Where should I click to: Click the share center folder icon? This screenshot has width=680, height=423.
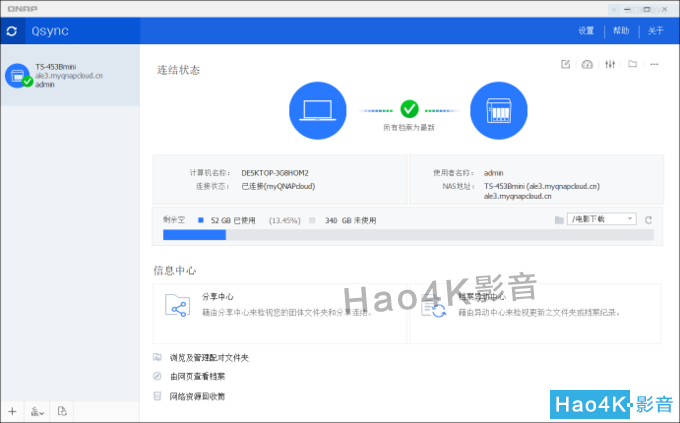pyautogui.click(x=177, y=305)
